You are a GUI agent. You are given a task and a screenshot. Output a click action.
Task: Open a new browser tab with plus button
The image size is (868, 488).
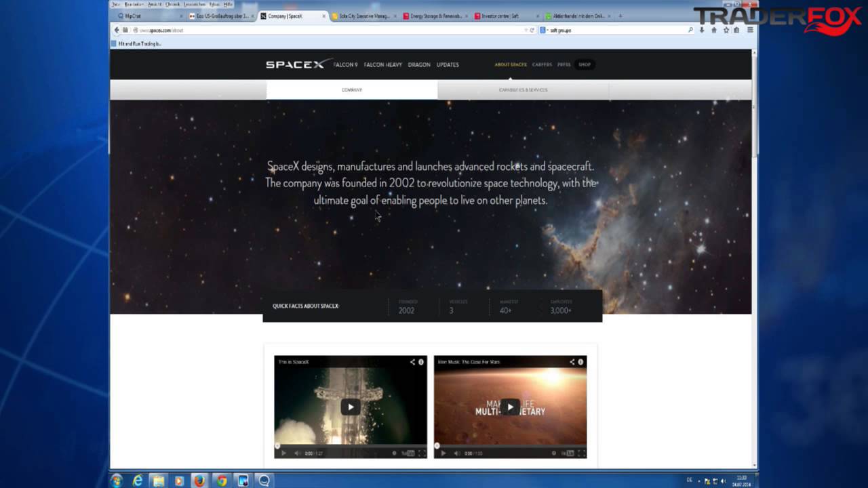pyautogui.click(x=620, y=16)
